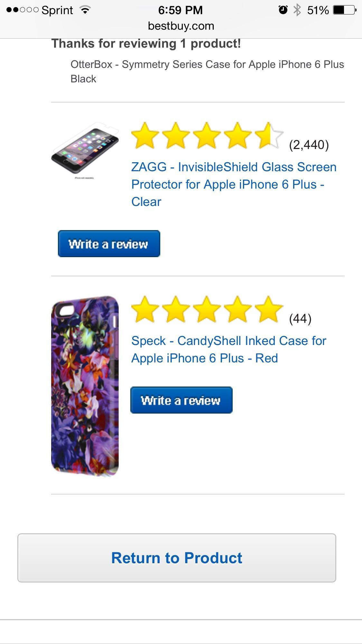
Task: Open the Speck CandyShell Inked Case link
Action: coord(228,349)
